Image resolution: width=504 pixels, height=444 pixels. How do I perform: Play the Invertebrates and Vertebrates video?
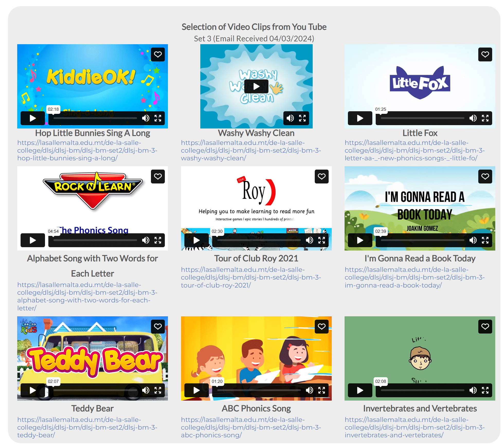tap(360, 390)
